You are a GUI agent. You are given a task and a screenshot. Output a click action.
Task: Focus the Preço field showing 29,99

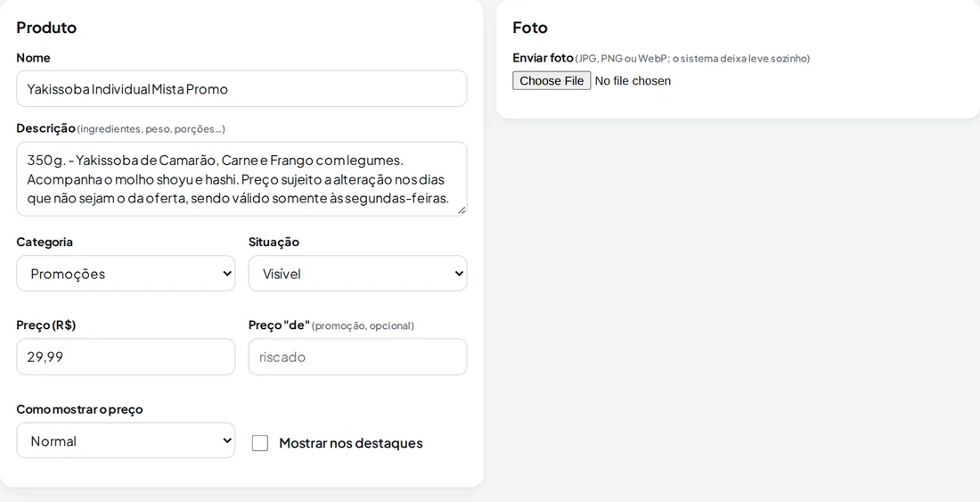point(126,357)
